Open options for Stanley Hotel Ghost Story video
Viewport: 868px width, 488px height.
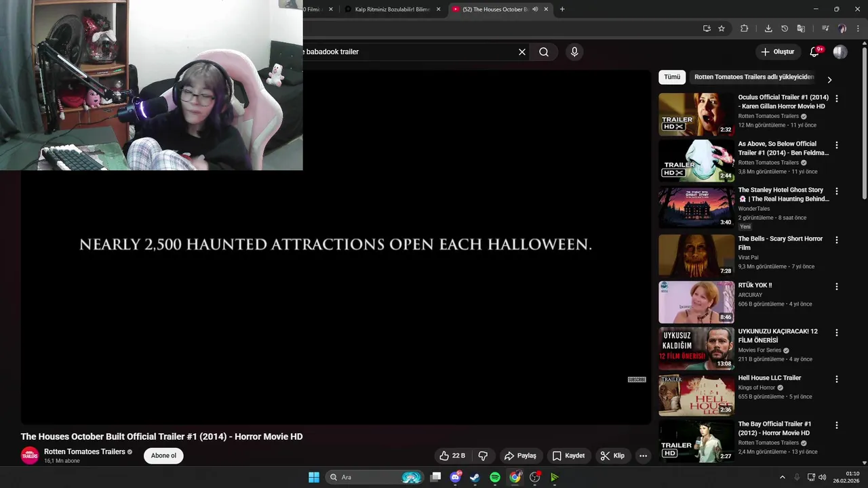point(837,191)
